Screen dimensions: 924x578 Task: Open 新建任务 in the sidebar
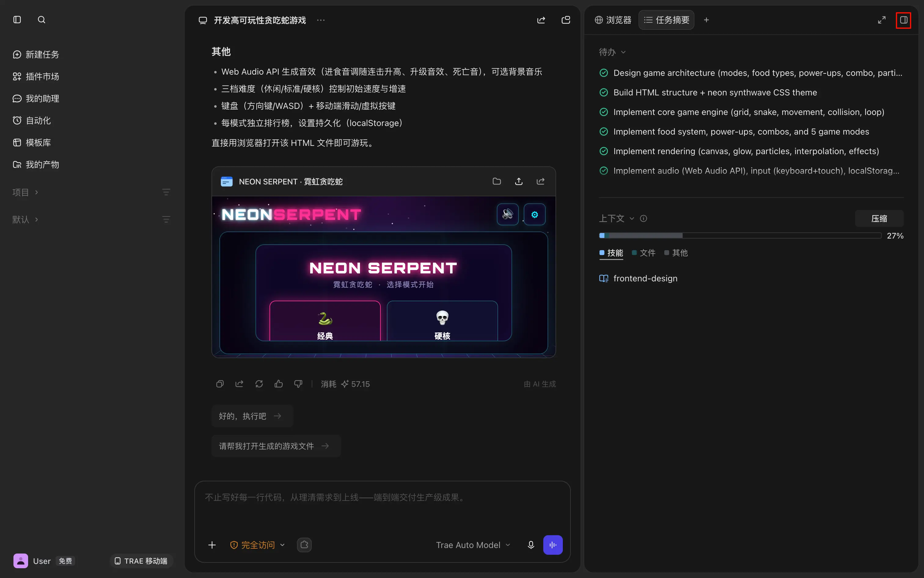click(x=36, y=54)
